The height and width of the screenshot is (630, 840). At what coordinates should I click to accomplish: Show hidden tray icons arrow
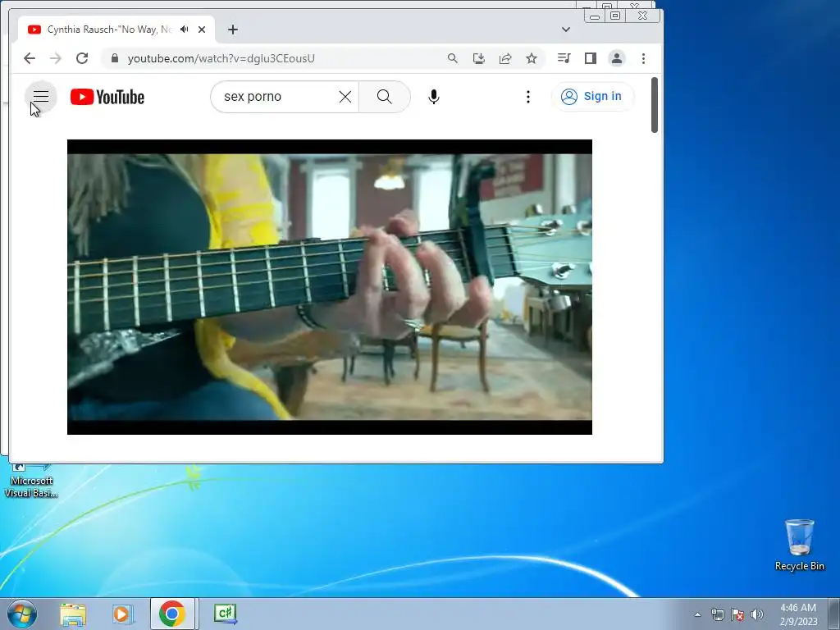697,614
